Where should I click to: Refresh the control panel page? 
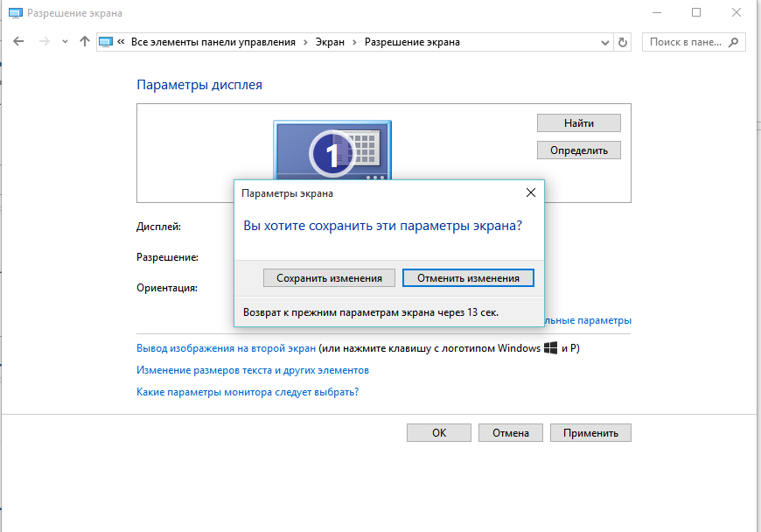click(623, 43)
